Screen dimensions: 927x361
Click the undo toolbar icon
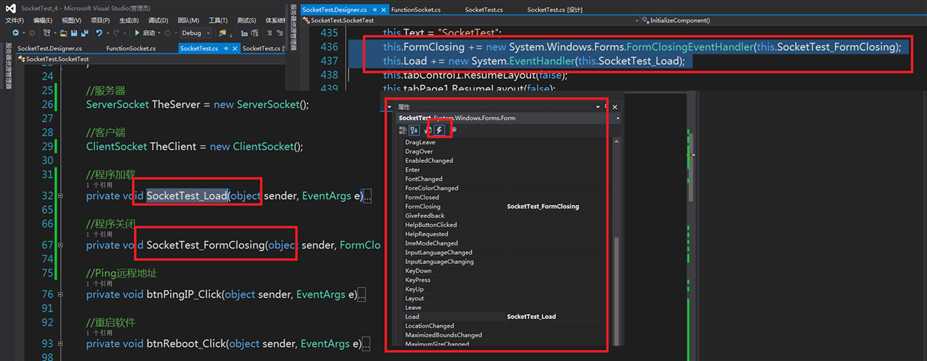99,33
